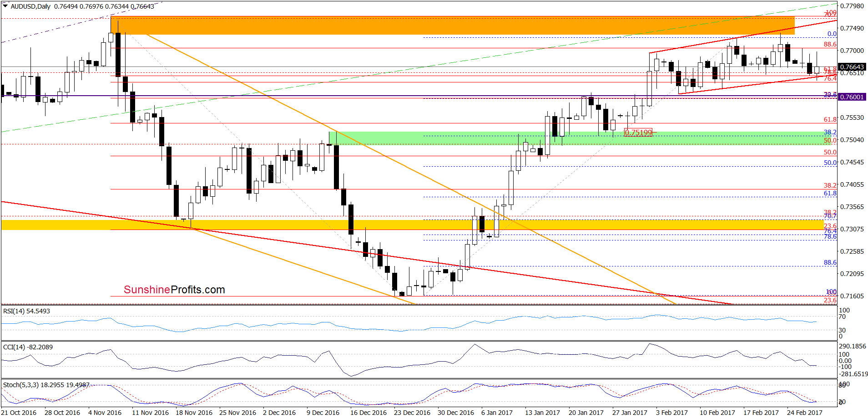This screenshot has width=868, height=419.
Task: Select the purple 0.76001 price tag
Action: [x=852, y=97]
